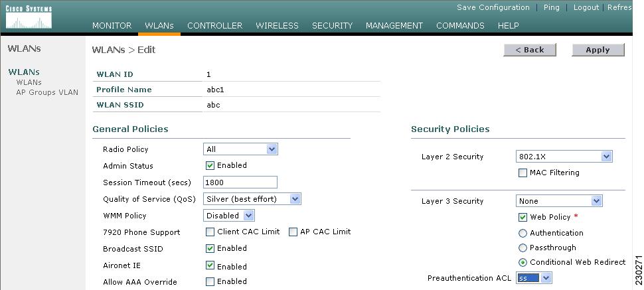The height and width of the screenshot is (290, 644).
Task: Click the Cisco Systems logo
Action: (x=29, y=17)
